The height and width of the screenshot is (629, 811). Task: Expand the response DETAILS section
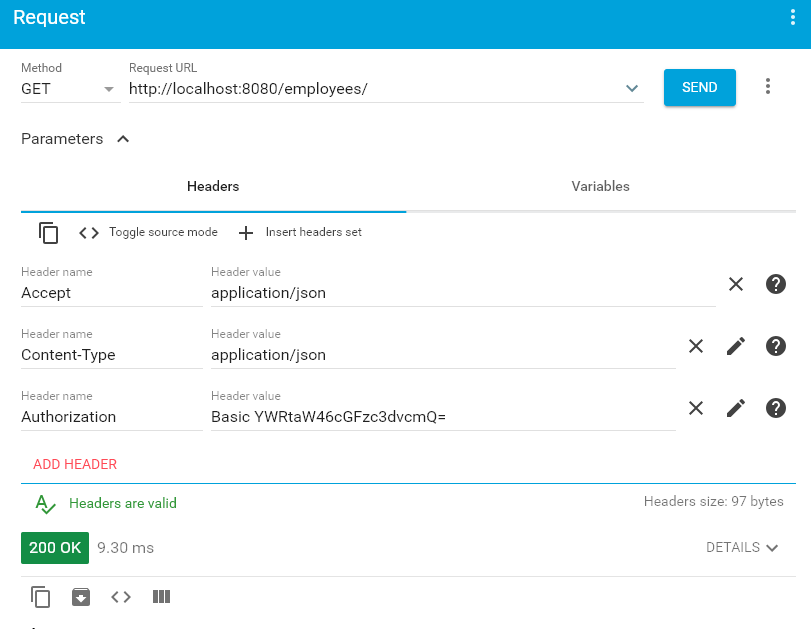[742, 547]
